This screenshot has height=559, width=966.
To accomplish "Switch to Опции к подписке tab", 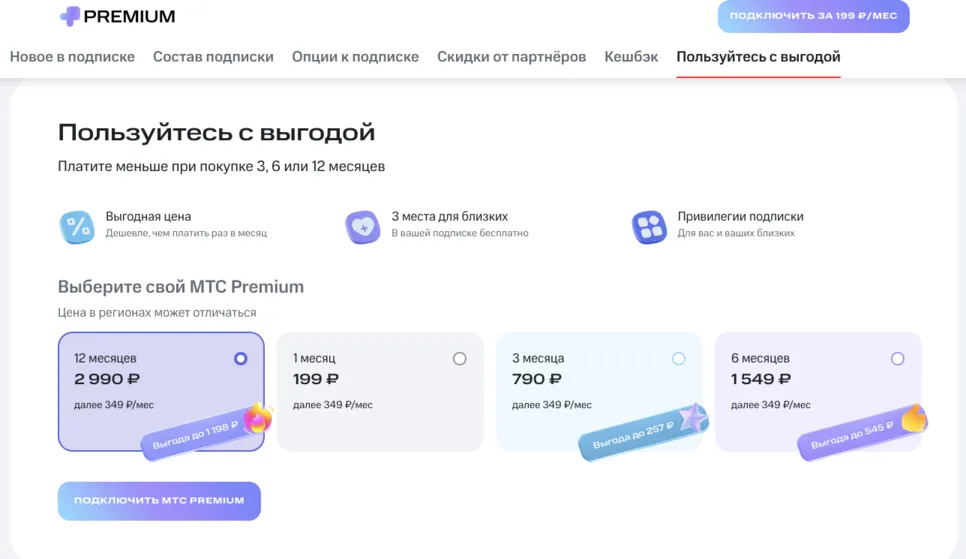I will click(x=355, y=57).
